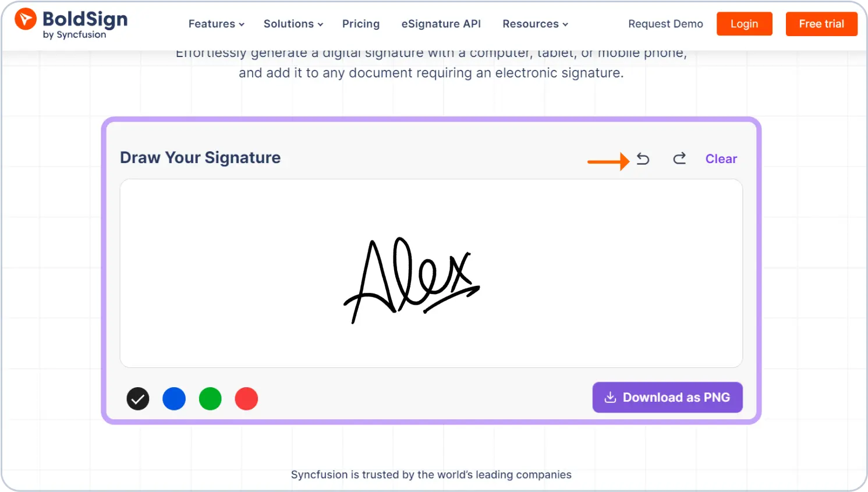
Task: Click inside the signature drawing canvas
Action: 233,274
